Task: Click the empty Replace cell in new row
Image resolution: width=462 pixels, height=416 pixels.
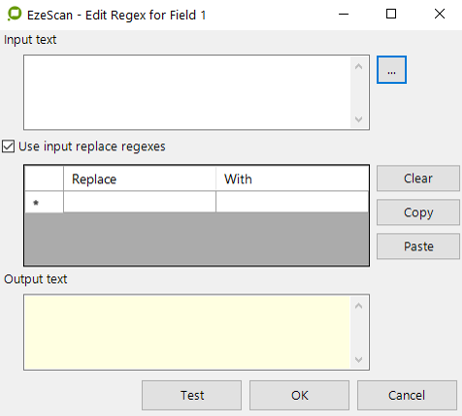Action: [x=139, y=202]
